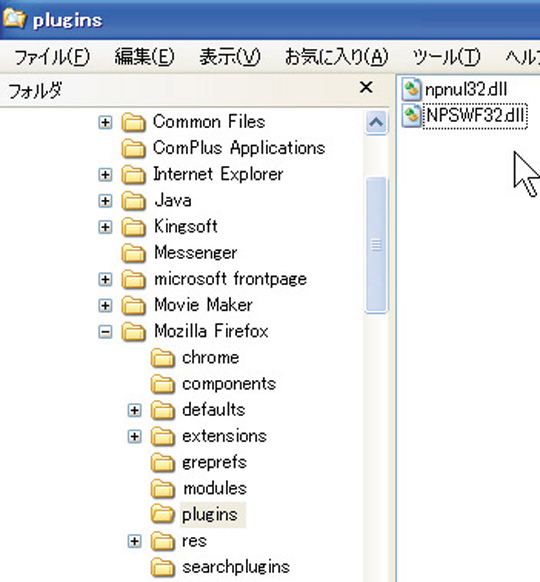540x582 pixels.
Task: Click the ComPlus Applications folder icon
Action: (133, 148)
